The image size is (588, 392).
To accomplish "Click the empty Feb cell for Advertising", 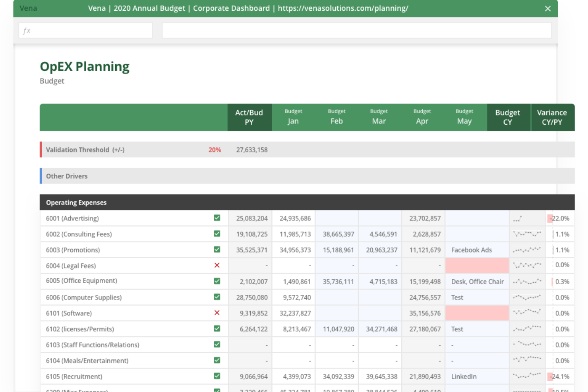I will click(337, 218).
